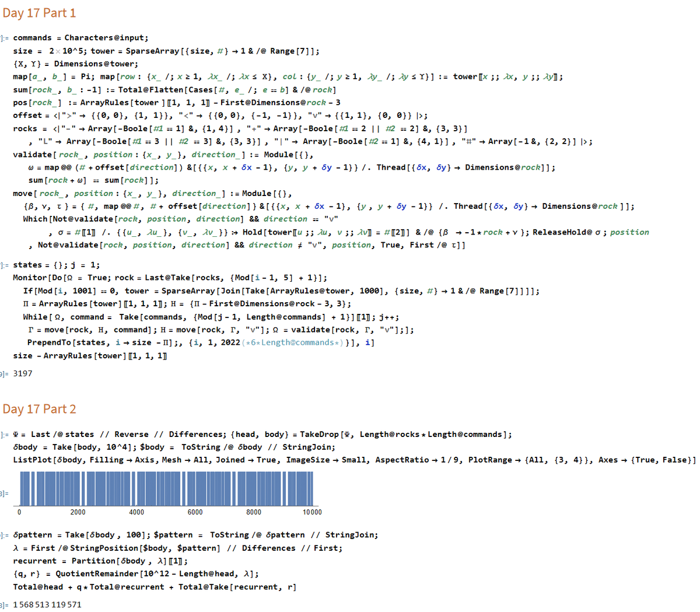Click the axis tick label 4000
The image size is (700, 612).
[x=136, y=512]
